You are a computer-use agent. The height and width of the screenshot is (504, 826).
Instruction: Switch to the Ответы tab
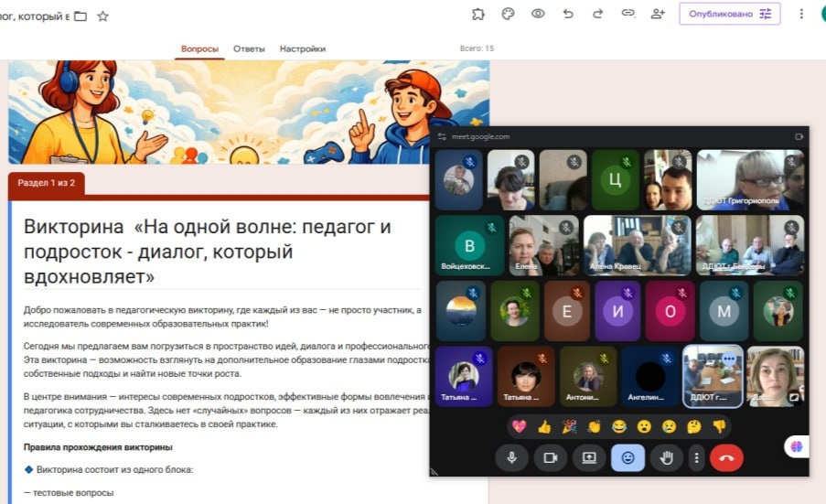point(249,48)
